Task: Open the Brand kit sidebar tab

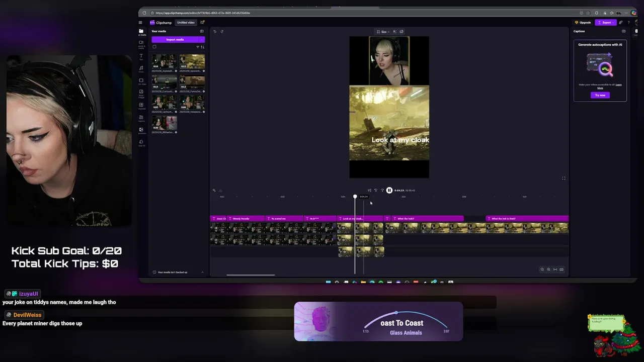Action: (x=141, y=143)
